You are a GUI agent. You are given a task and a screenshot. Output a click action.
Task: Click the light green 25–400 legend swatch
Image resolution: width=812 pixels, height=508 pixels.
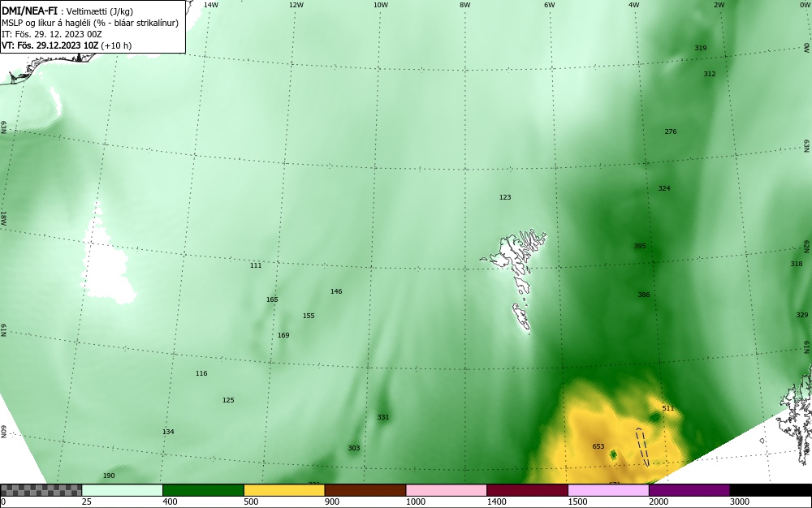123,490
